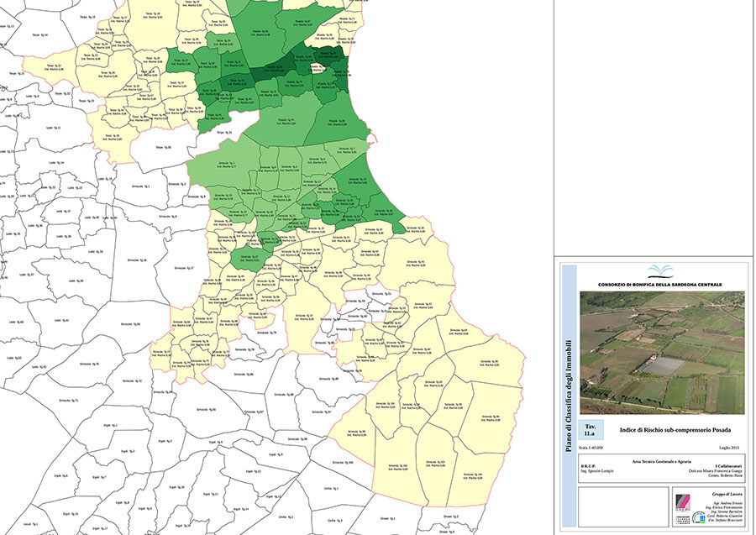Click the title 'Indice di Rischio sub-comprensorio Posada'
This screenshot has height=535, width=756.
[x=675, y=430]
